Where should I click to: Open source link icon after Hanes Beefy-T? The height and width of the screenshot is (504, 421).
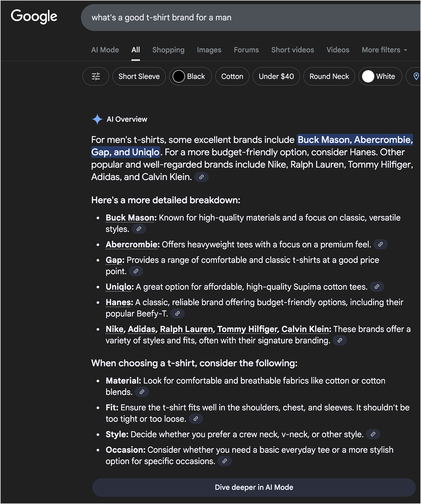tap(178, 314)
